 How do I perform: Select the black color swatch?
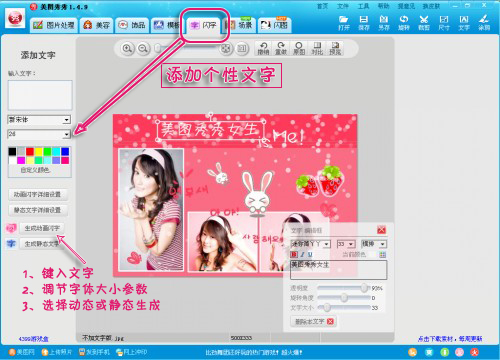(x=12, y=152)
